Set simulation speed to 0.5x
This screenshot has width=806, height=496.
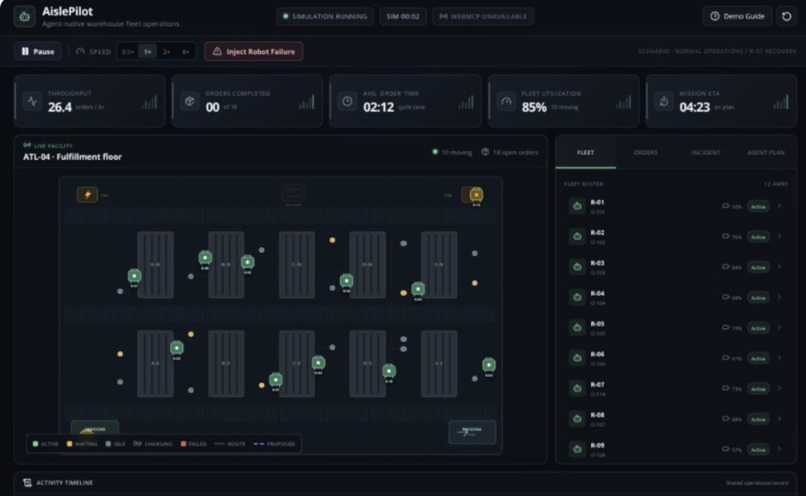coord(127,51)
